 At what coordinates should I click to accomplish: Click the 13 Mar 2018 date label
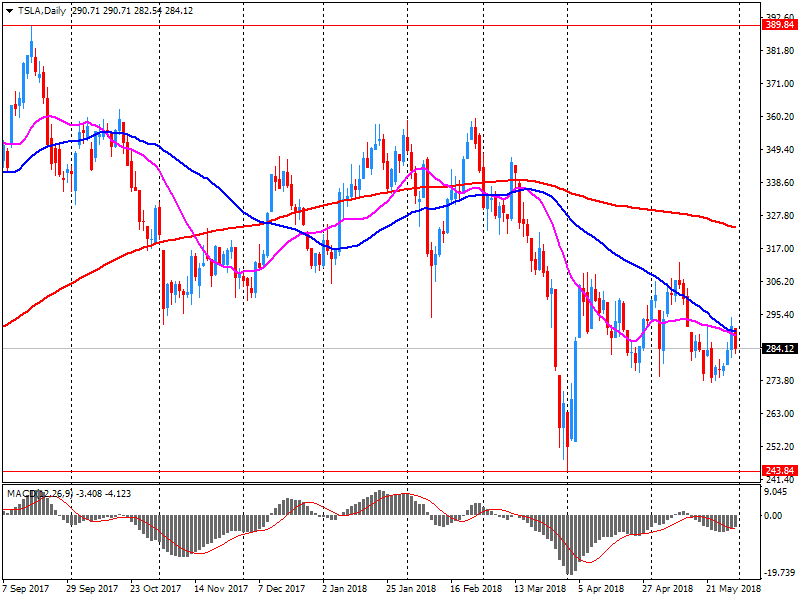click(x=539, y=589)
